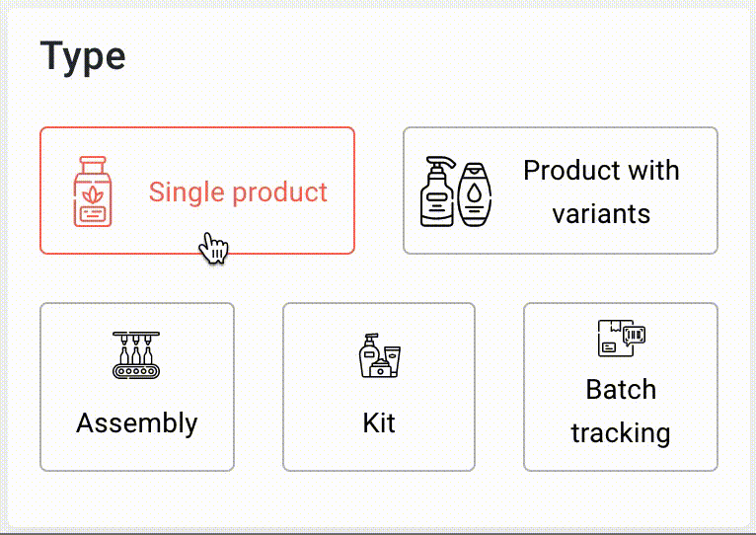Click the 'Assembly' text label
The height and width of the screenshot is (535, 756).
[x=137, y=423]
